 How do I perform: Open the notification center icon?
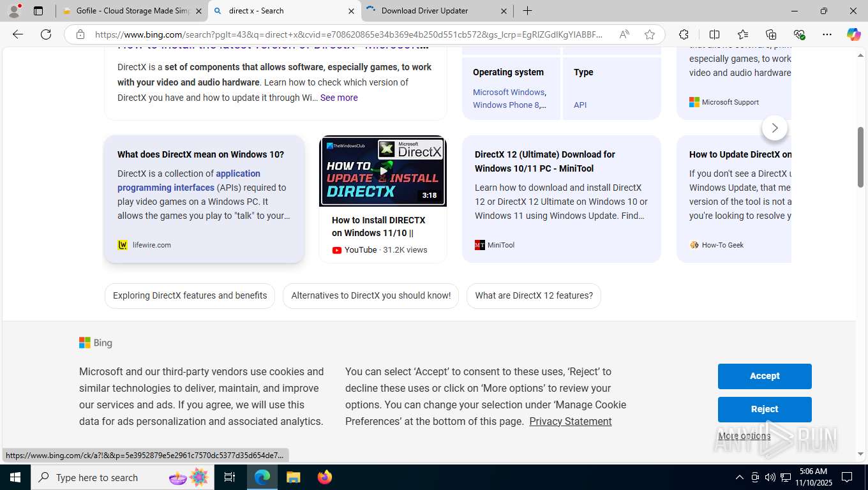click(x=847, y=477)
